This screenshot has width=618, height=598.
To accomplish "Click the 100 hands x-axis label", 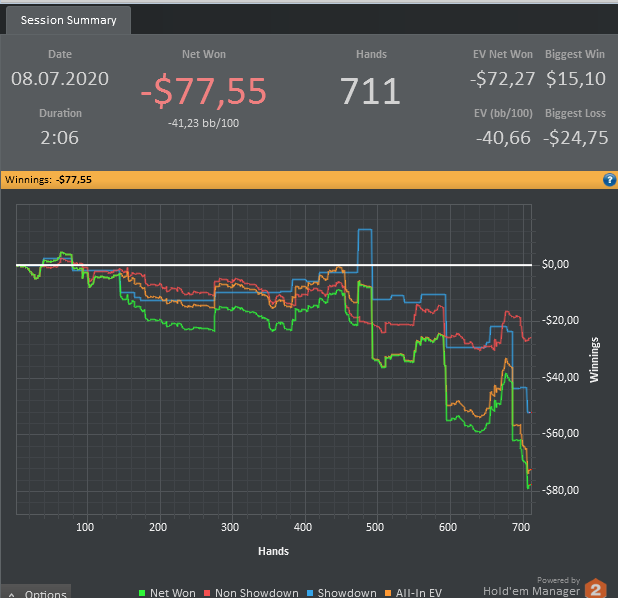I will pos(85,527).
